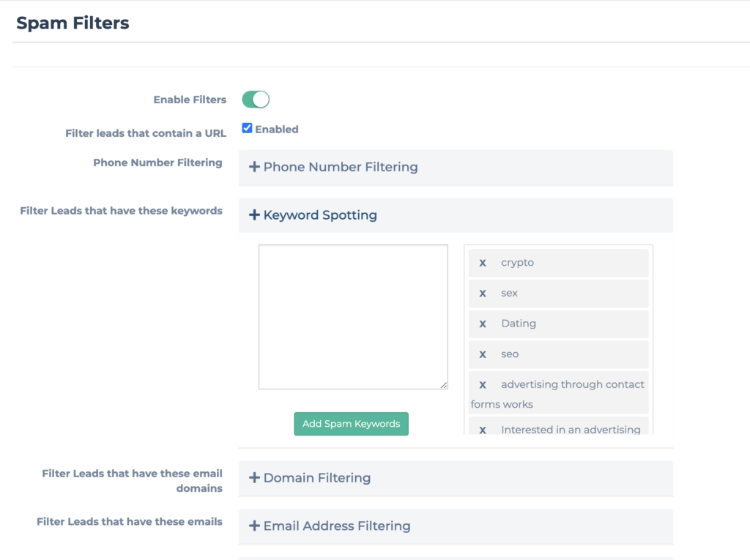
Task: Delete the seo keyword with x icon
Action: [483, 354]
